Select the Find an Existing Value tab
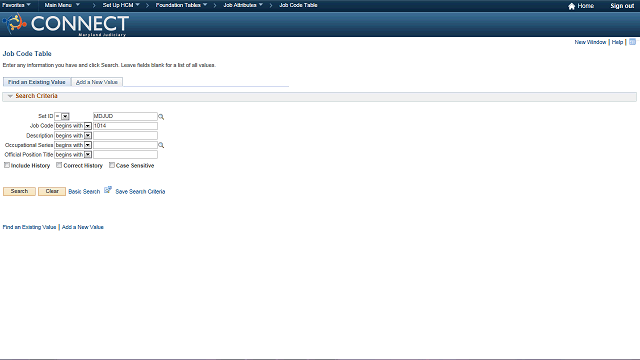 point(37,82)
